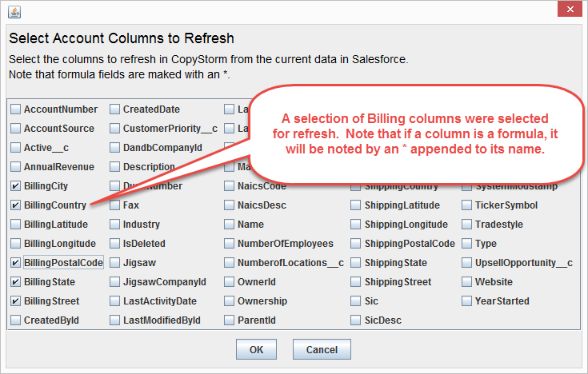Check the CreatedById checkbox
Viewport: 588px width, 374px height.
(15, 320)
